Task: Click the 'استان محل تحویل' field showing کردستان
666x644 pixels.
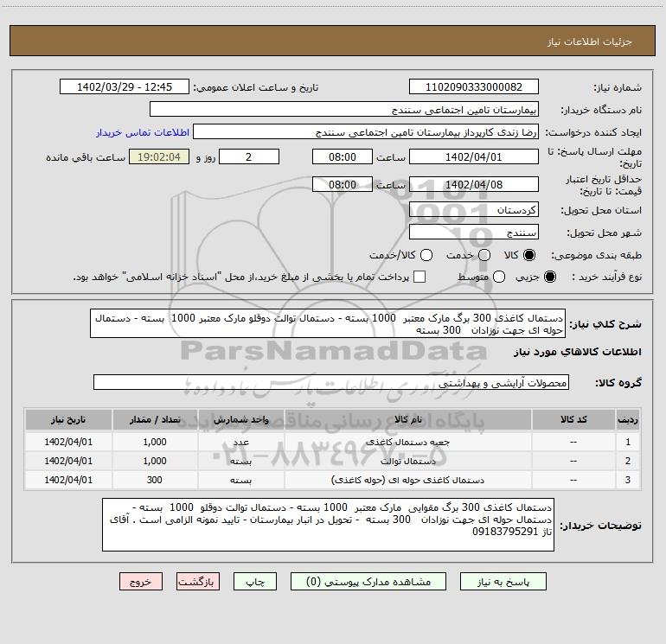Action: click(x=473, y=210)
